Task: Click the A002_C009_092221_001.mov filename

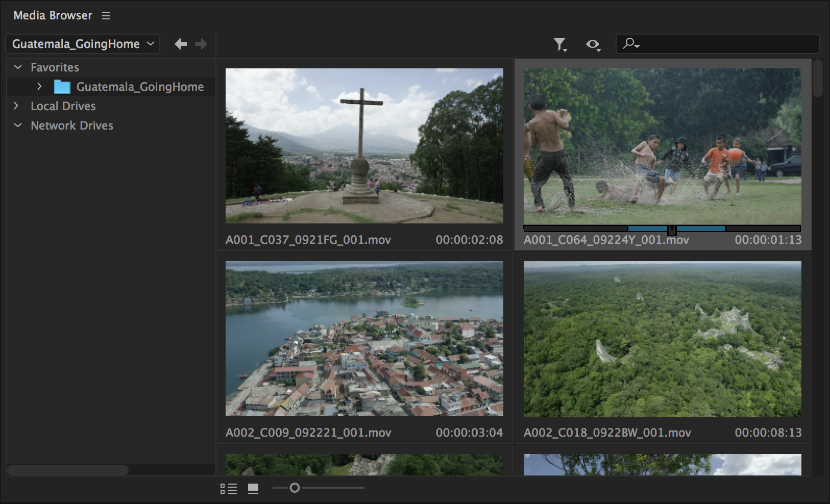Action: click(308, 433)
